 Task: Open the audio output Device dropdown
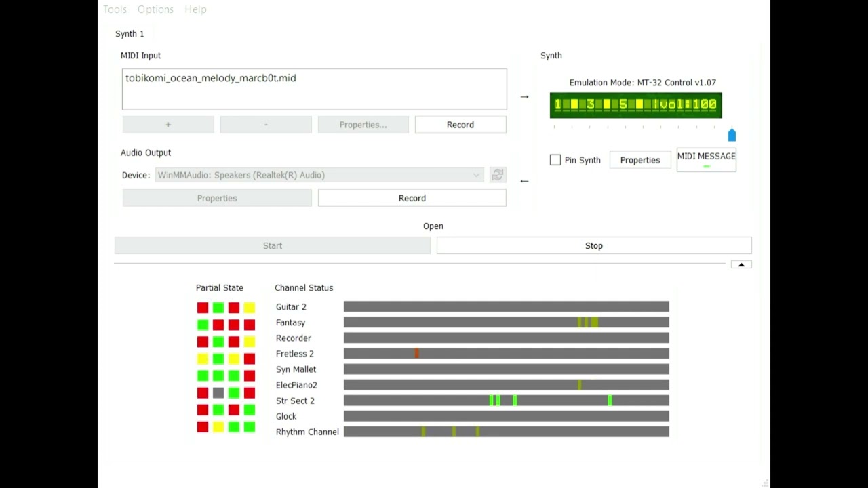(320, 175)
